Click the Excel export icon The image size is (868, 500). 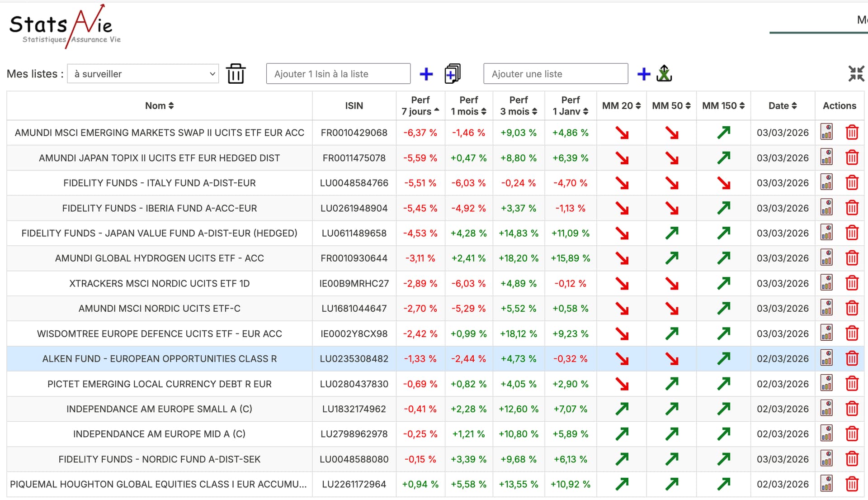click(x=664, y=73)
